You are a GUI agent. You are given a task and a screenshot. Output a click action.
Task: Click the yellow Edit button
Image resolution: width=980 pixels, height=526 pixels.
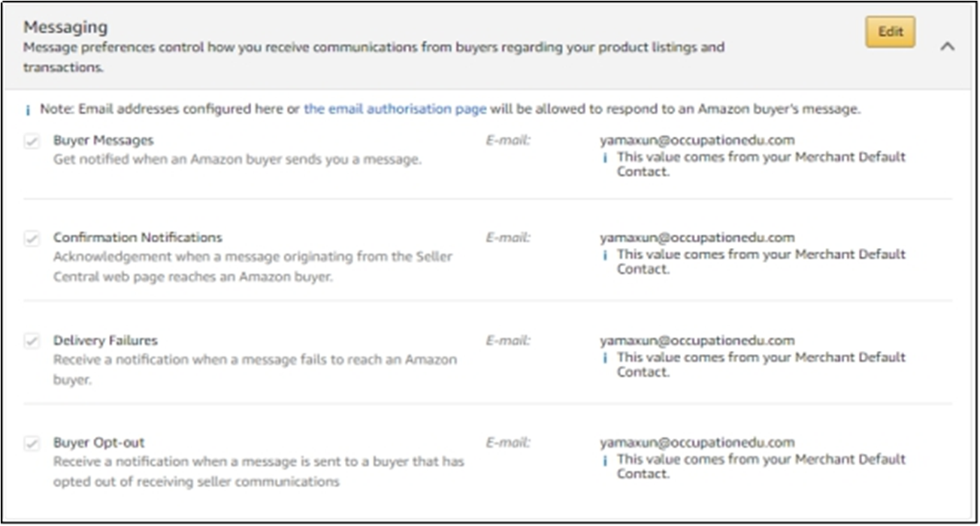890,32
